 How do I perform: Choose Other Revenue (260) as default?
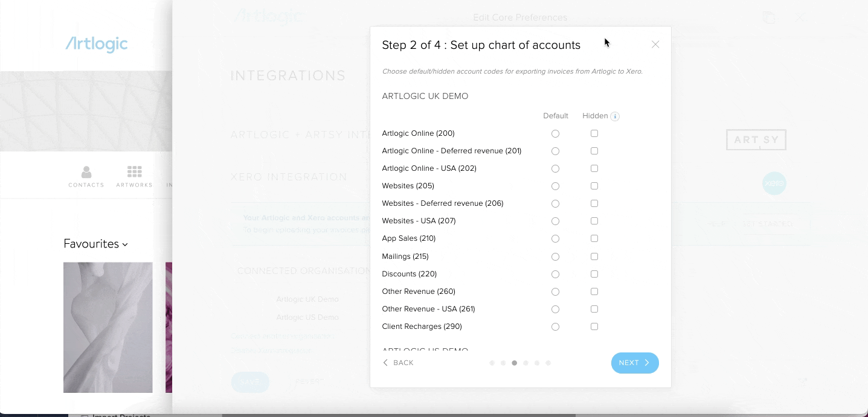coord(555,291)
